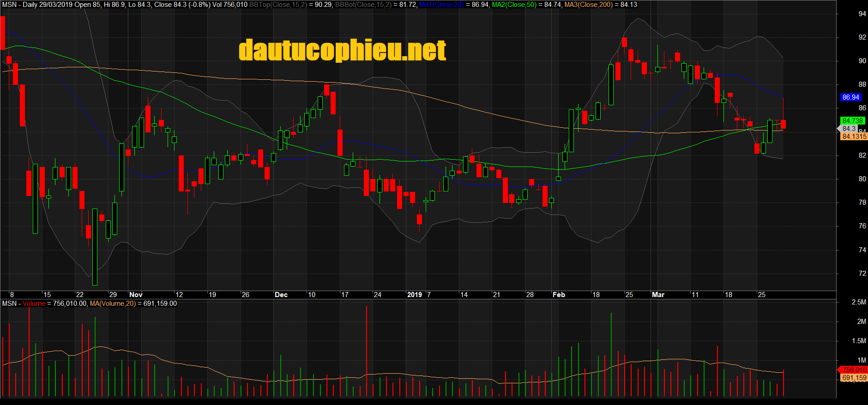Select the orange 84.1315 price tag
The image size is (868, 405).
pyautogui.click(x=854, y=137)
